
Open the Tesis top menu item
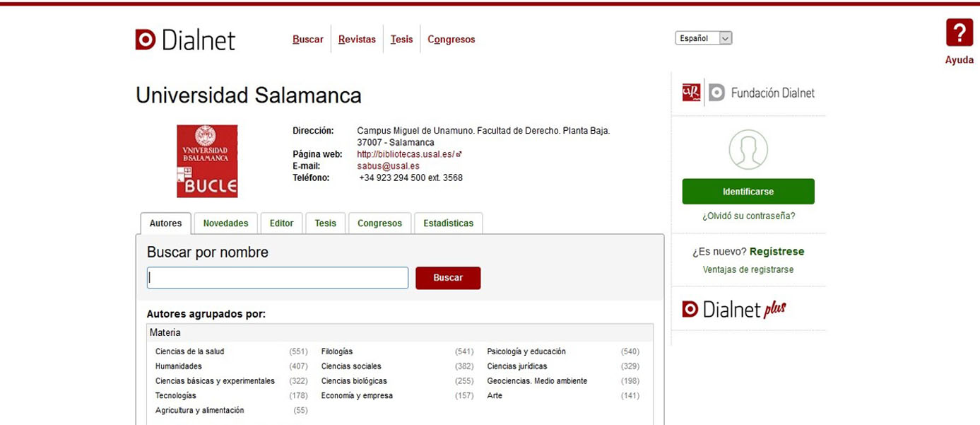point(401,40)
